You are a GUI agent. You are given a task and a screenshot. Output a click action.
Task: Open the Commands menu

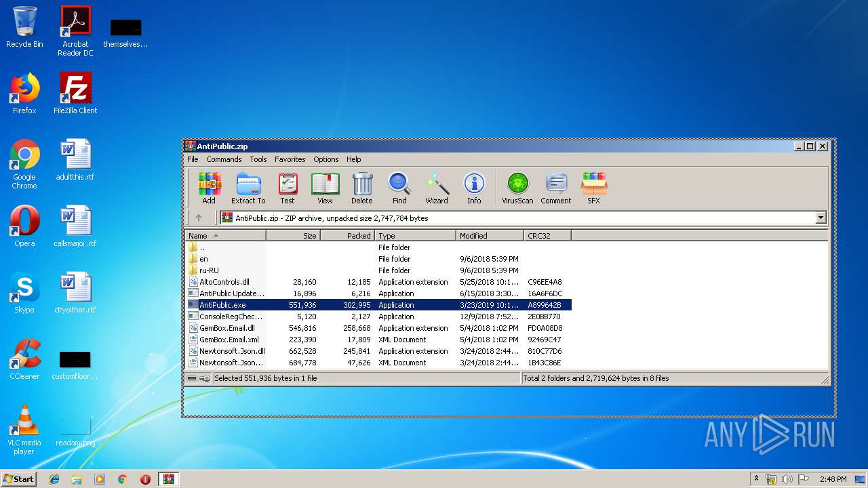click(x=224, y=159)
